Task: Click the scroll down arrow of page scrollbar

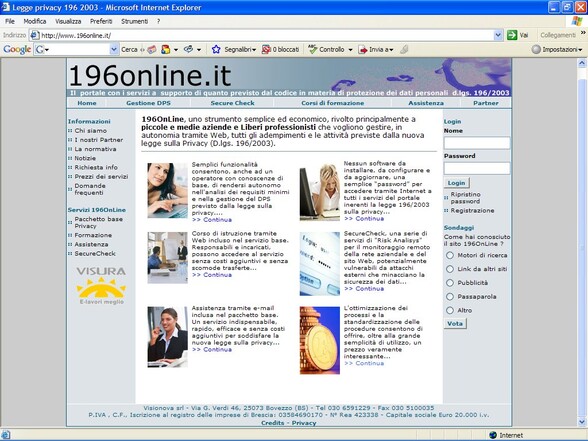Action: (582, 422)
